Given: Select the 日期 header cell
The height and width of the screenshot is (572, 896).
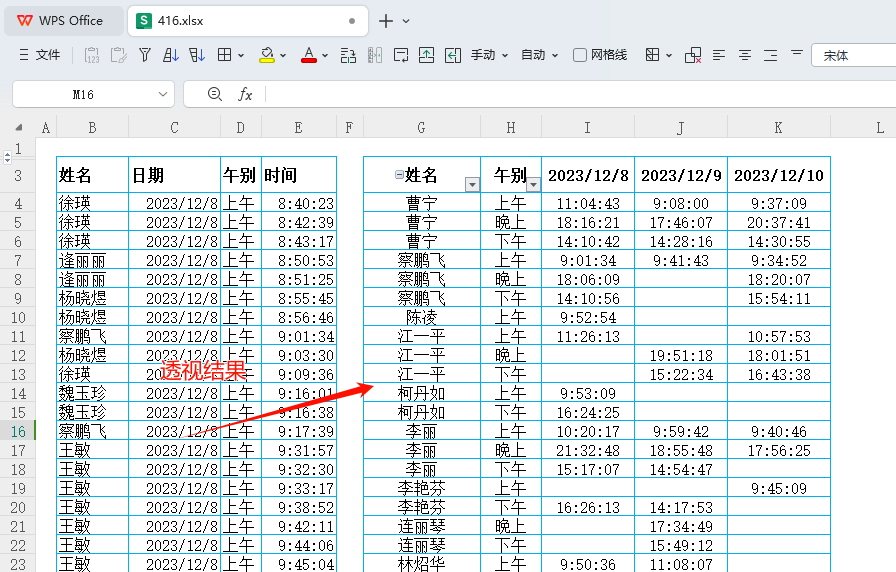Looking at the screenshot, I should pos(174,175).
